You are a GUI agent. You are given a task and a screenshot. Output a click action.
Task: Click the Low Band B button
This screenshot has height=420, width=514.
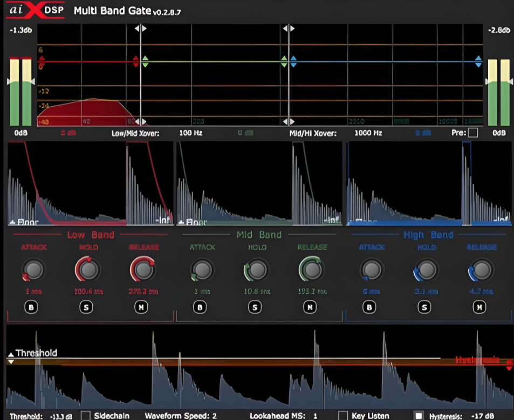click(31, 307)
